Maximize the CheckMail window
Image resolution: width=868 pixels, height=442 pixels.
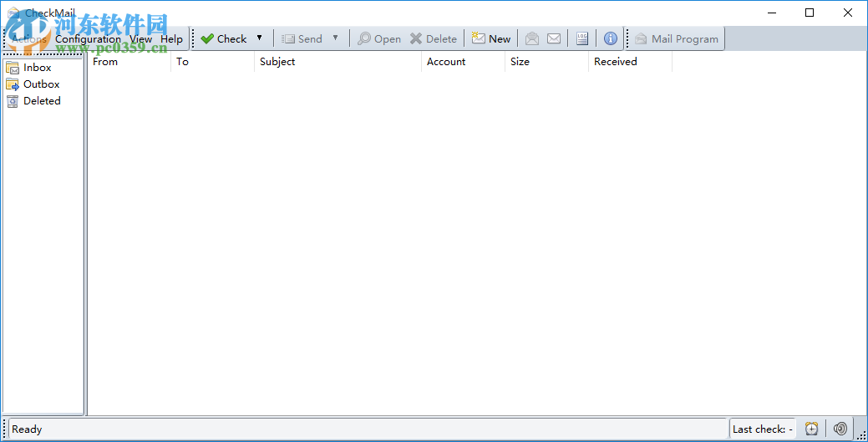(810, 13)
